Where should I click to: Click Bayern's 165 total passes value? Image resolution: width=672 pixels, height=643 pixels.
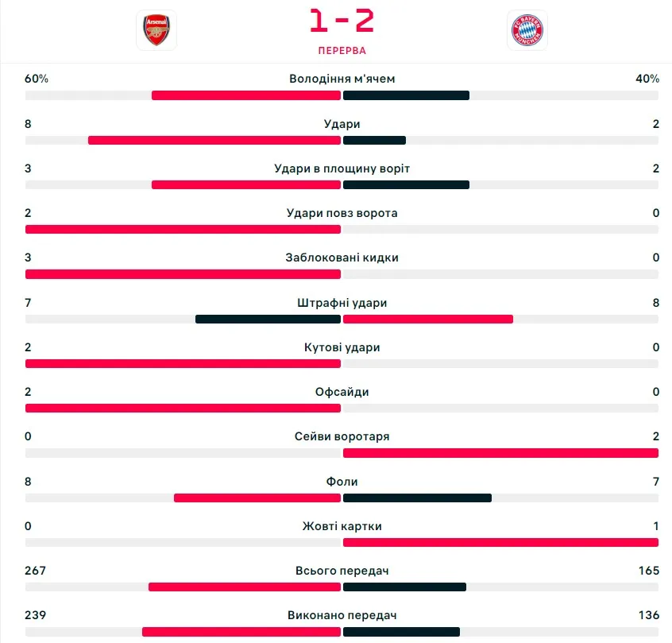tap(648, 571)
